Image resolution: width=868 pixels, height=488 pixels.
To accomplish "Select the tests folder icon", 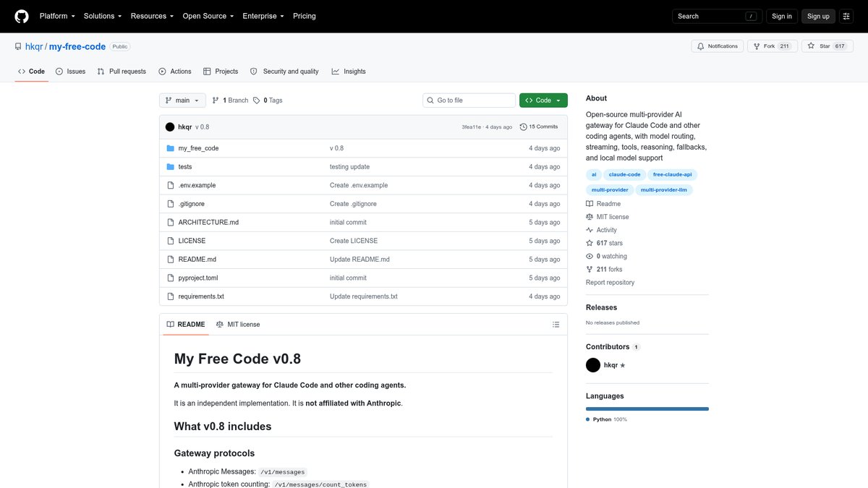I will tap(170, 167).
